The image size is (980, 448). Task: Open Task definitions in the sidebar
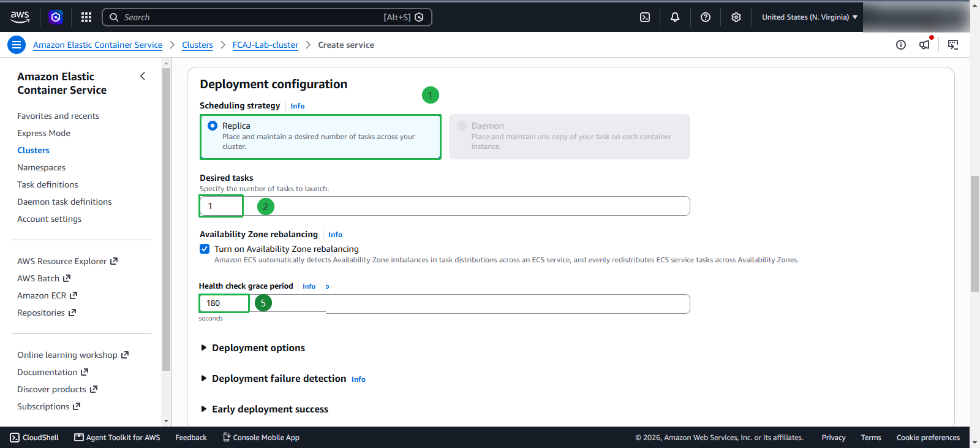tap(48, 184)
